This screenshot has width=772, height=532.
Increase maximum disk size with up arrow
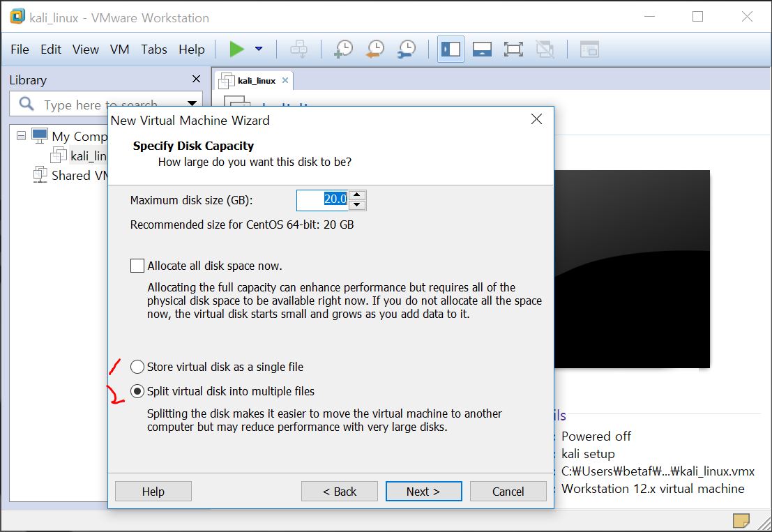pos(357,195)
